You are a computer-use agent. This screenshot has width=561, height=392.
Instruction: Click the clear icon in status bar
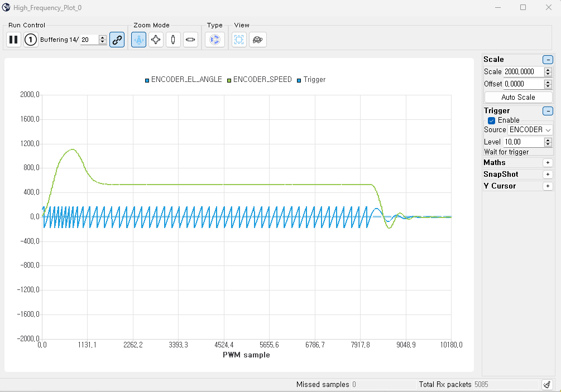(547, 384)
